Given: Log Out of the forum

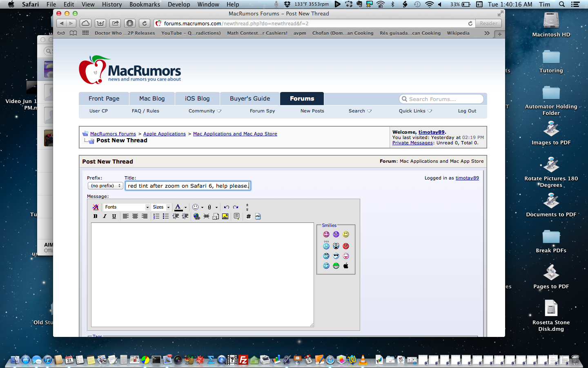Looking at the screenshot, I should (x=467, y=111).
